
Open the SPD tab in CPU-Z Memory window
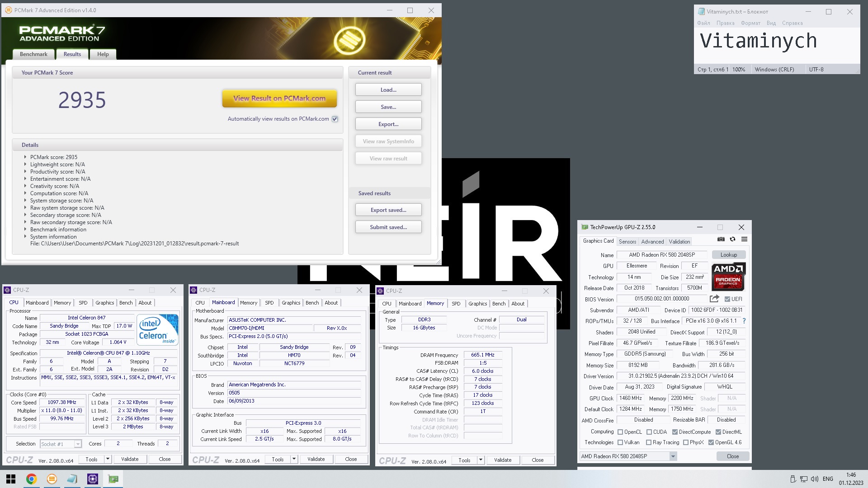point(456,304)
